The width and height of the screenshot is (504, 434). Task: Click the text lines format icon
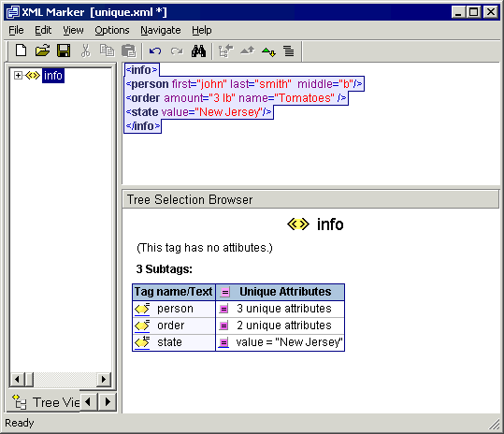tap(289, 51)
